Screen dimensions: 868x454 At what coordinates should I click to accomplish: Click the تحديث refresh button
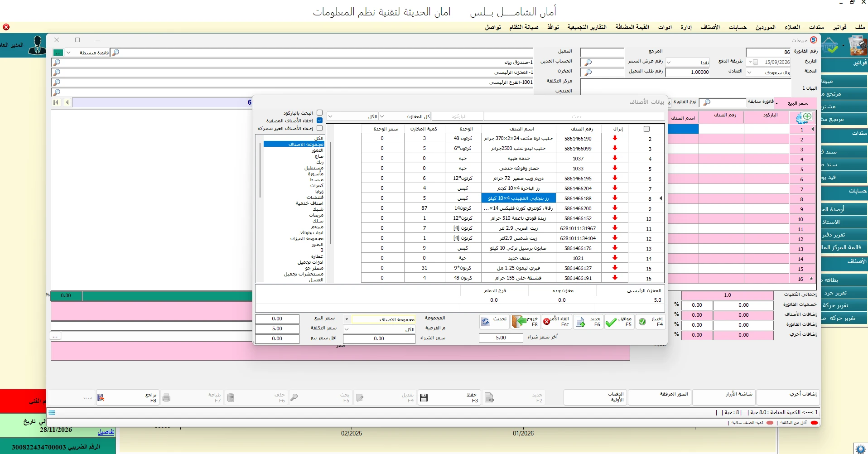point(494,322)
